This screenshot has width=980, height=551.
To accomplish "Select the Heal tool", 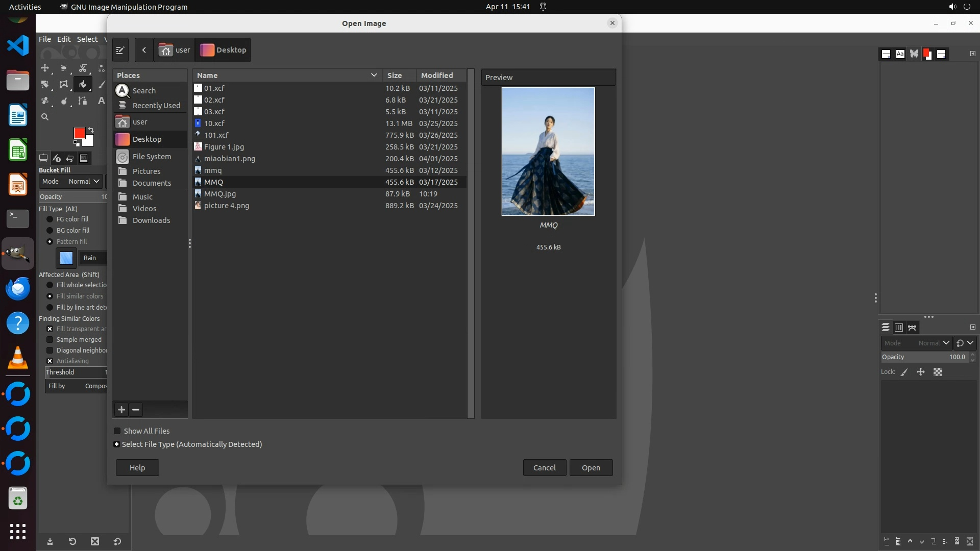I will point(45,101).
